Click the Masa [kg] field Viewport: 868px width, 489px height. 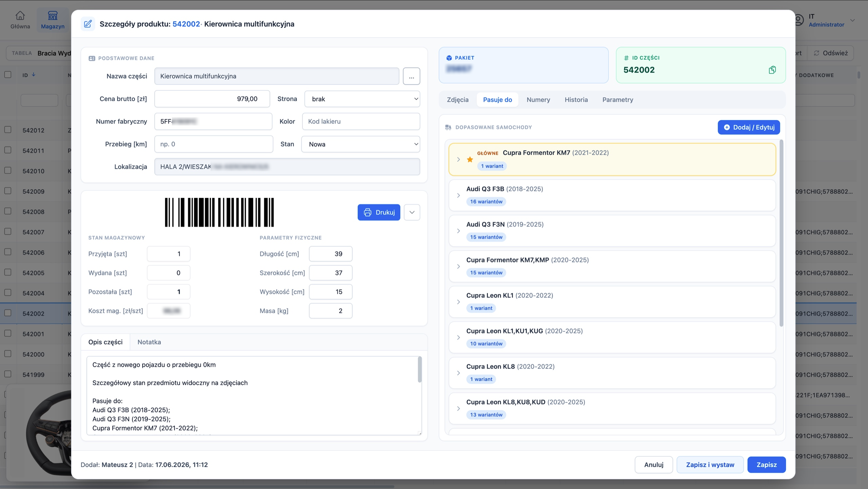tap(331, 311)
